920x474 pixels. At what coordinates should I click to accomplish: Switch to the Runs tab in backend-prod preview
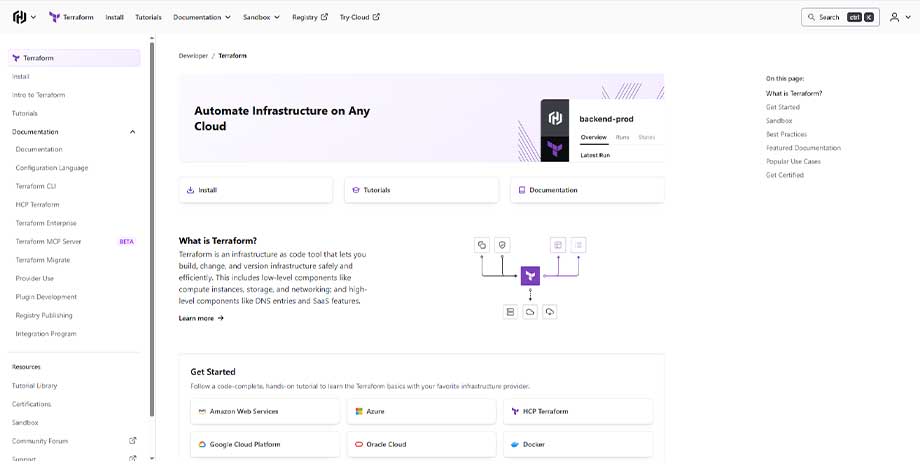(623, 137)
